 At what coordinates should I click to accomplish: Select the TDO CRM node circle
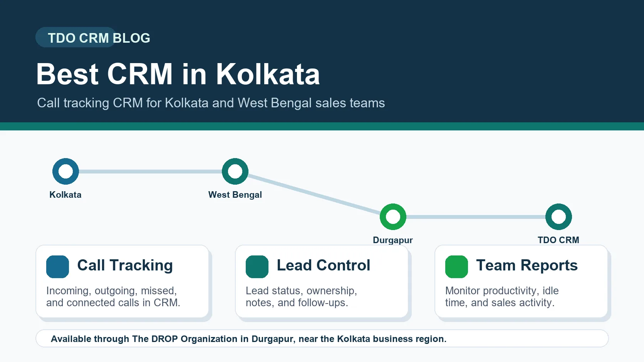(558, 217)
